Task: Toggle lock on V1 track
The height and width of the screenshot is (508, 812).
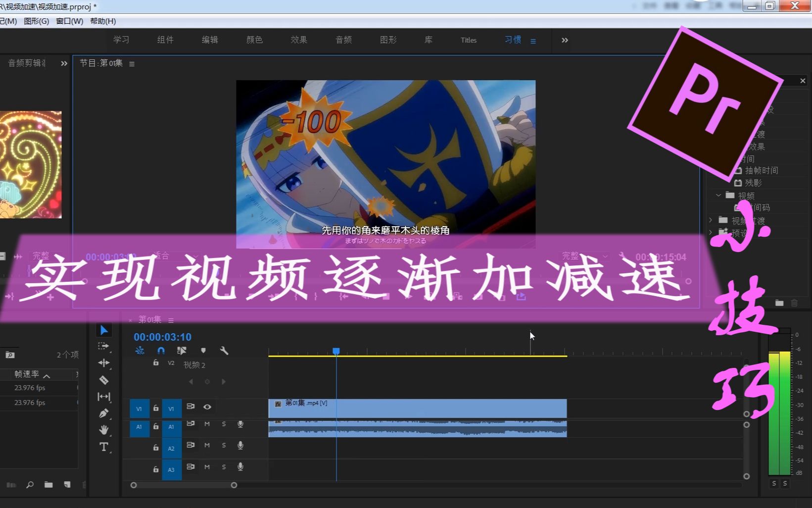Action: coord(155,408)
